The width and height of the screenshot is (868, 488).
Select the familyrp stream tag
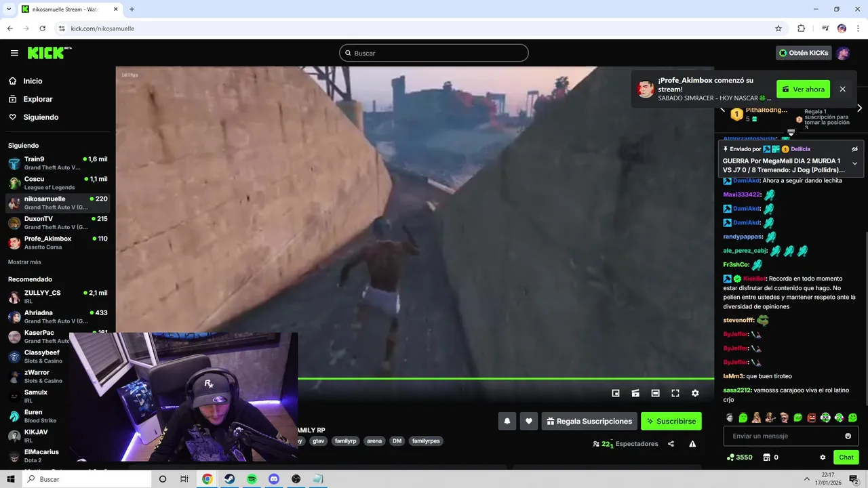(345, 441)
